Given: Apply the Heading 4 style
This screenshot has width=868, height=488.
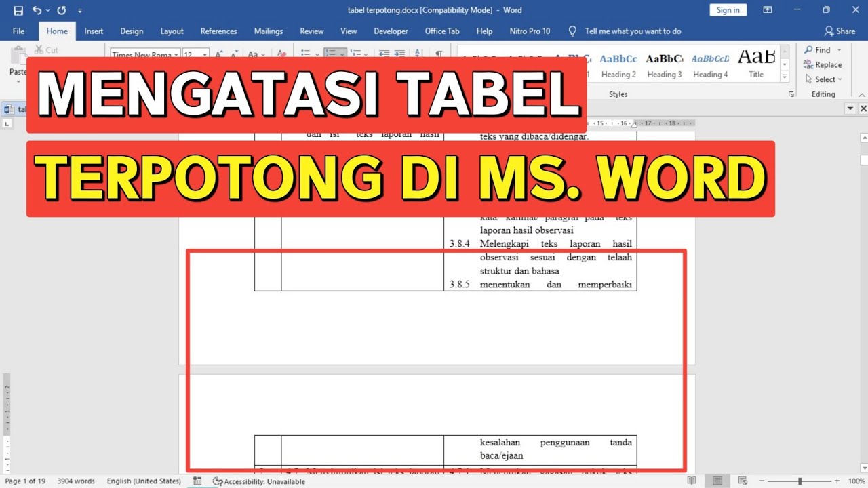Looking at the screenshot, I should 710,65.
